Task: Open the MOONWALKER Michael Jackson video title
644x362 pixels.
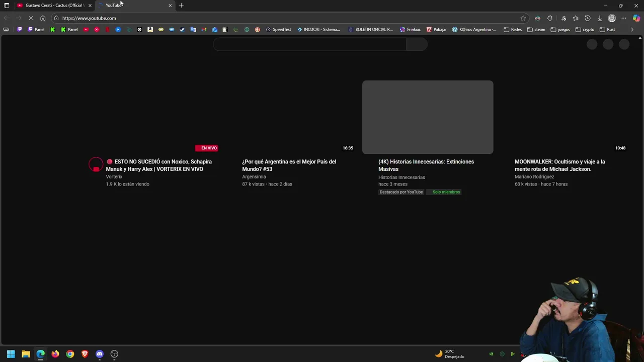Action: [x=559, y=165]
